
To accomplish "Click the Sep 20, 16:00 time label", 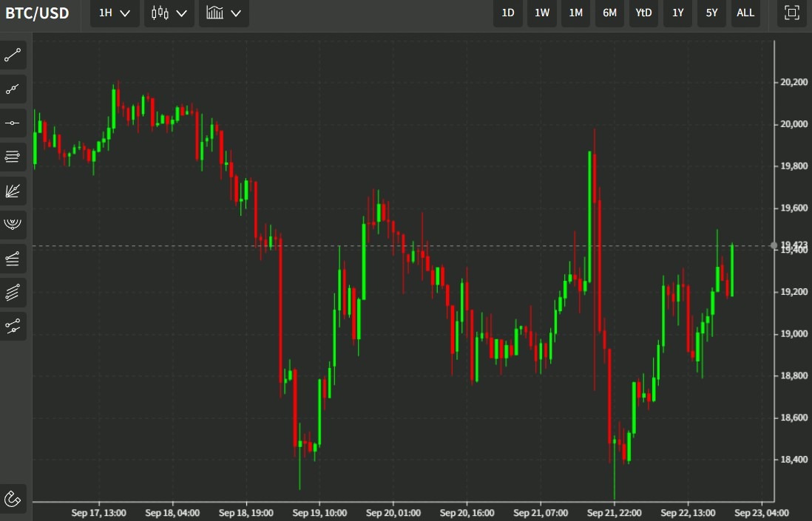I will click(x=467, y=513).
